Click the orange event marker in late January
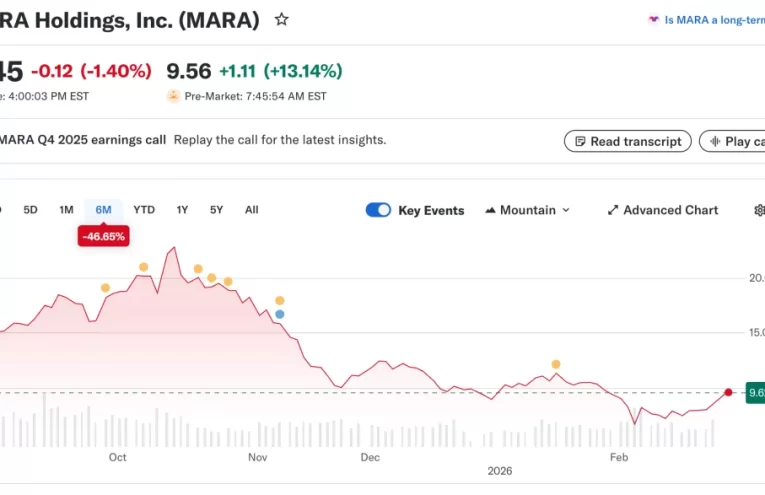The image size is (765, 495). [556, 364]
